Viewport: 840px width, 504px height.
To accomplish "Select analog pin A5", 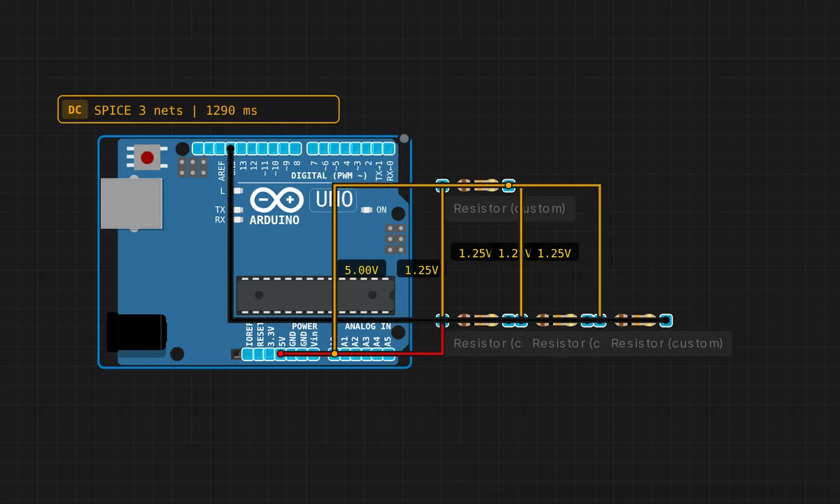I will (388, 354).
